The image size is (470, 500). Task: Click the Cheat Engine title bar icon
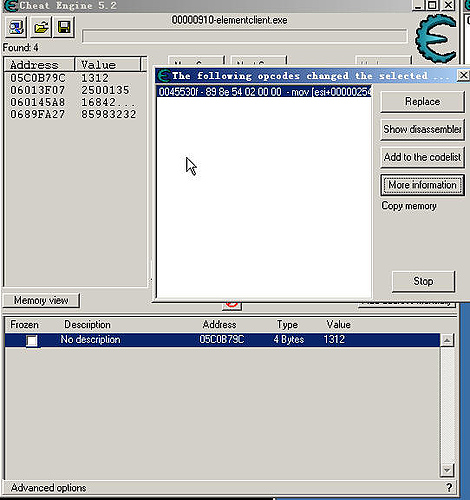tap(10, 6)
